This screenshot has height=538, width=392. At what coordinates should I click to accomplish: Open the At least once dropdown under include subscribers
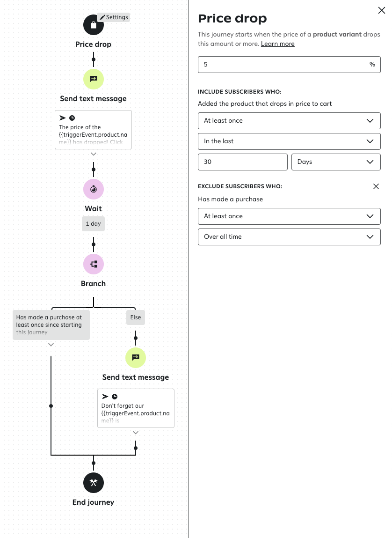coord(289,120)
